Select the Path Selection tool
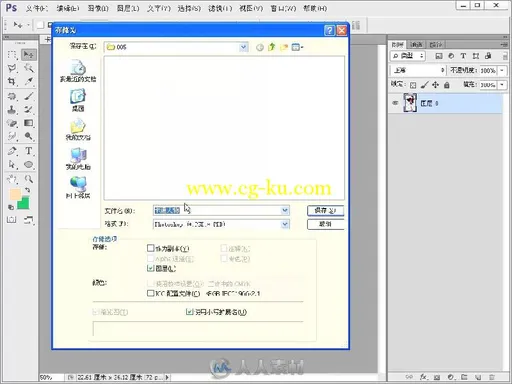Viewport: 512px width, 384px height. (12, 164)
